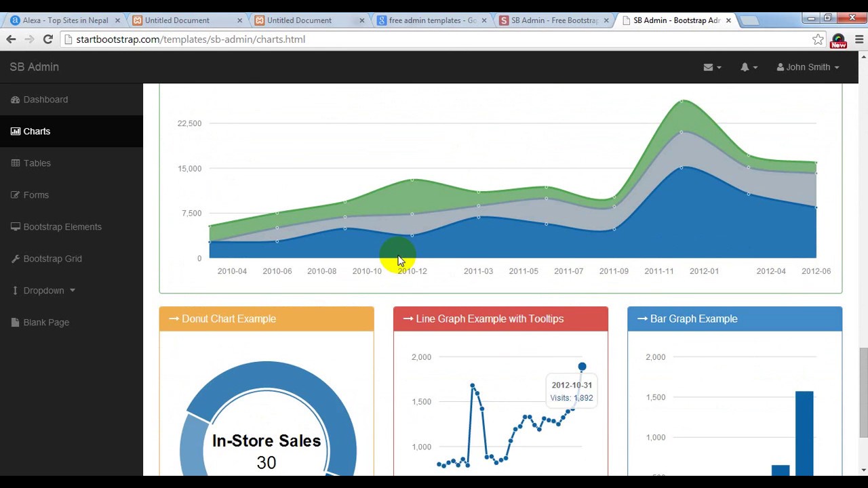Switch to first Untitled Document tab
Screen dimensions: 868x488
(187, 20)
